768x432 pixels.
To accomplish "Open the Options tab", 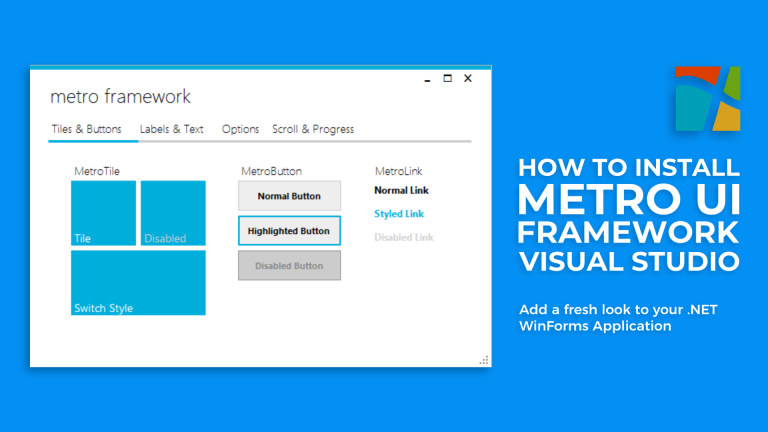I will (240, 129).
